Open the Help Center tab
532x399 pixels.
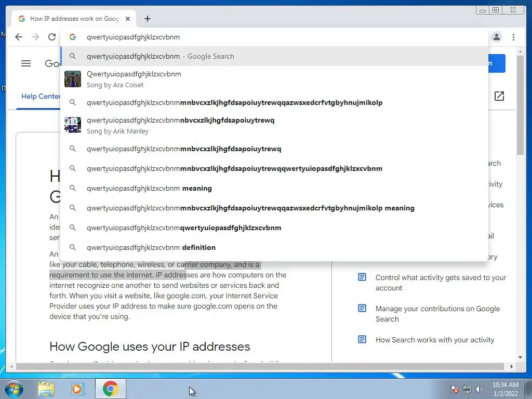click(41, 96)
